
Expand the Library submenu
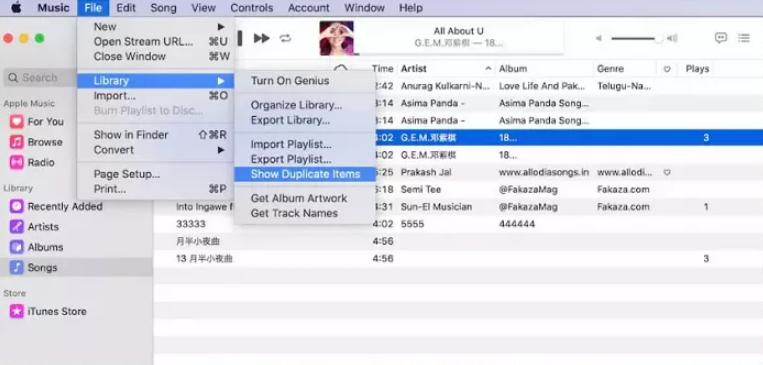click(x=155, y=81)
